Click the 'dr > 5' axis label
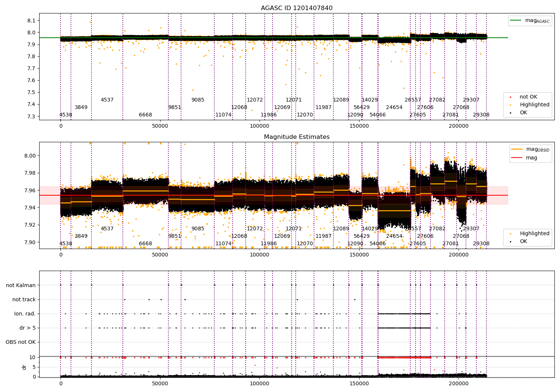This screenshot has width=560, height=392. pyautogui.click(x=28, y=328)
